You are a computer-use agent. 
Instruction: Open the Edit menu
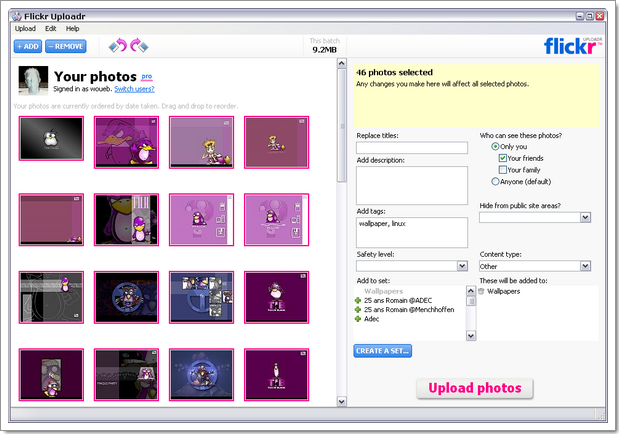[51, 28]
